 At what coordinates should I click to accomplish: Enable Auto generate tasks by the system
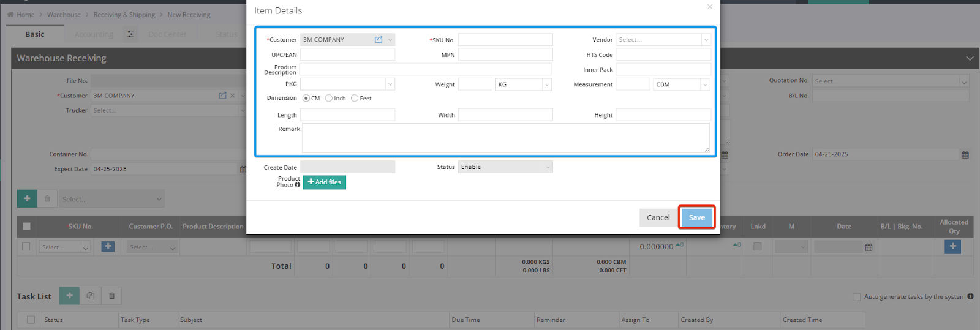856,297
